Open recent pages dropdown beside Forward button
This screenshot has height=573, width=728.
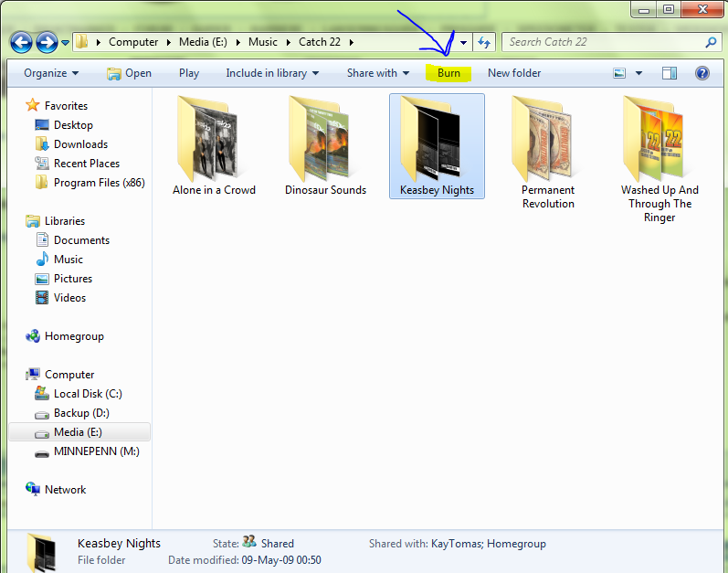tap(66, 43)
